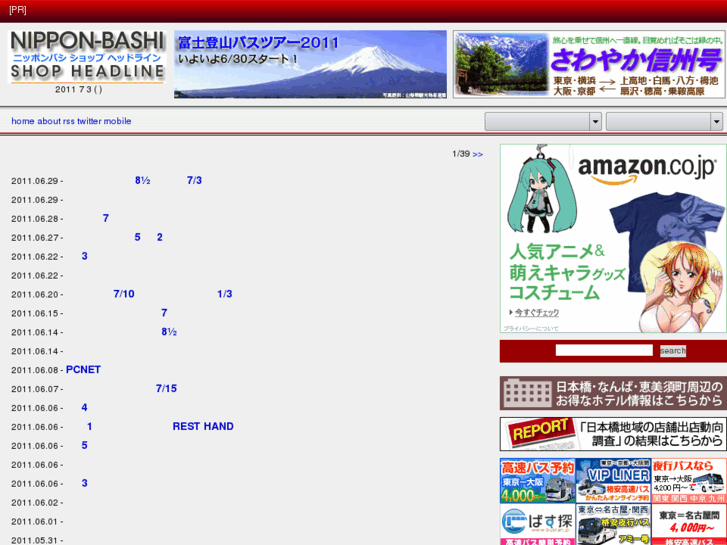Focus the search text field

(604, 350)
